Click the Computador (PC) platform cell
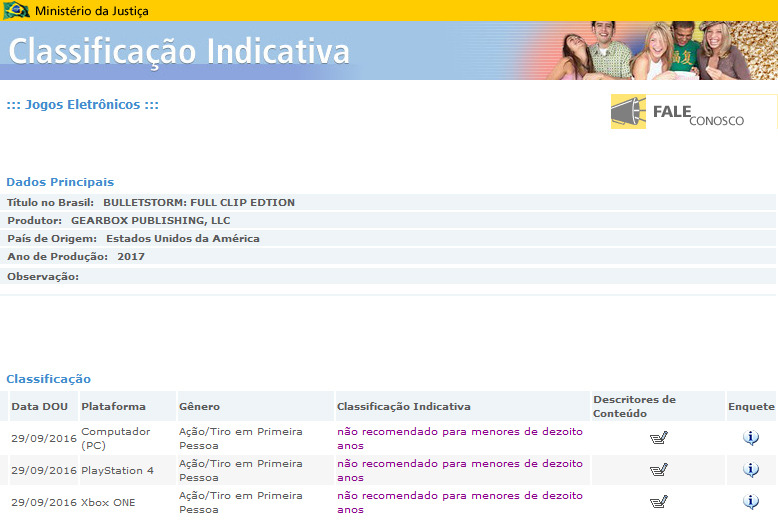The image size is (778, 531). pyautogui.click(x=116, y=438)
